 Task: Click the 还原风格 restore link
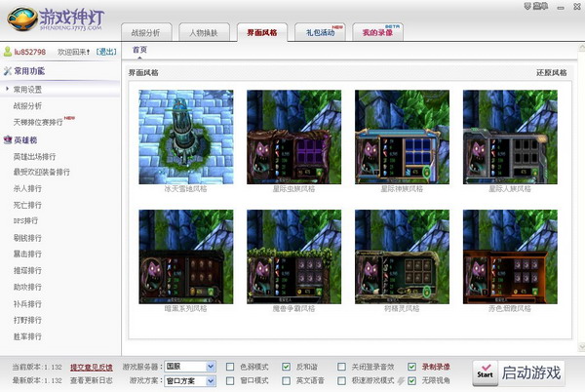tap(553, 73)
